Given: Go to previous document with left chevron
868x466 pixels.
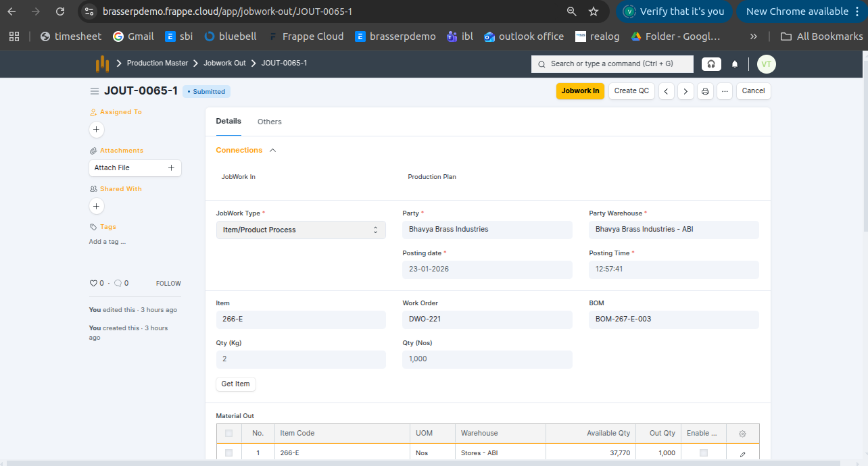Looking at the screenshot, I should point(667,91).
